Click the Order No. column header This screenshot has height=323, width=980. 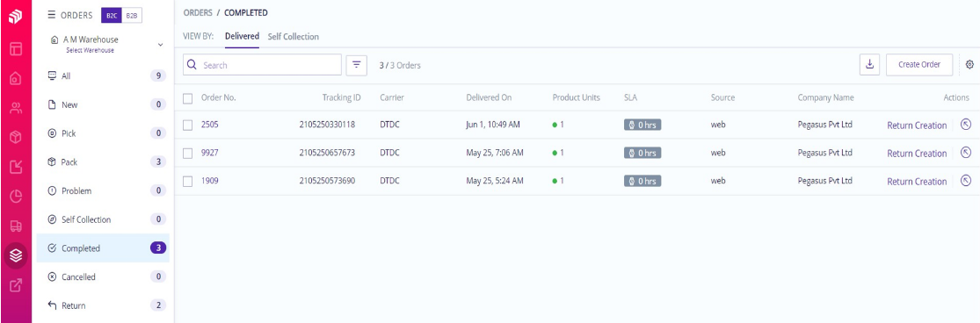tap(219, 98)
